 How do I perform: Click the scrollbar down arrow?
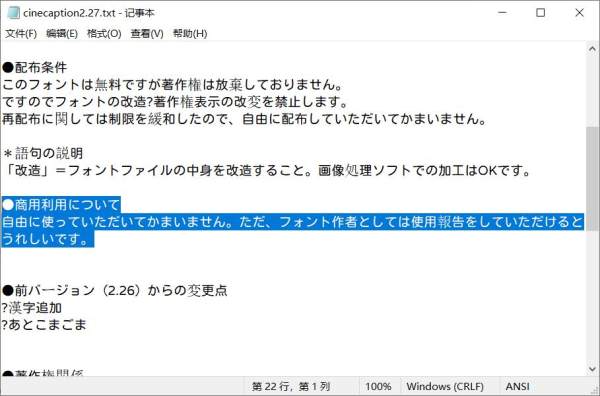click(x=592, y=369)
